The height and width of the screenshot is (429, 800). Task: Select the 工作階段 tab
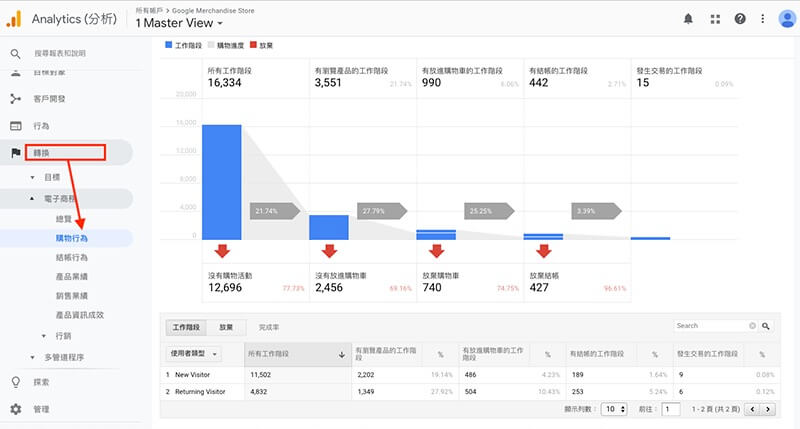tap(186, 327)
